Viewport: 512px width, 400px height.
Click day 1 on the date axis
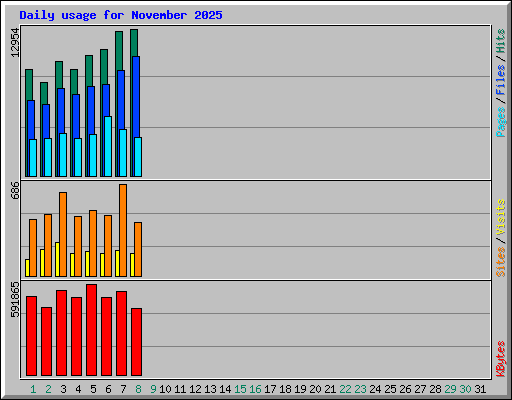pyautogui.click(x=33, y=389)
